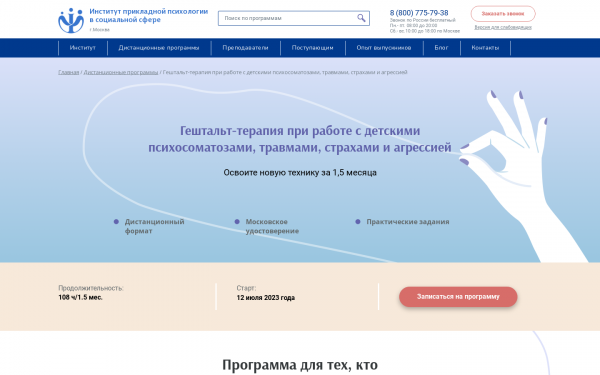Click 'Освоите новую технику за 1,5 месяца' text
Viewport: 600px width, 375px height.
coord(300,173)
